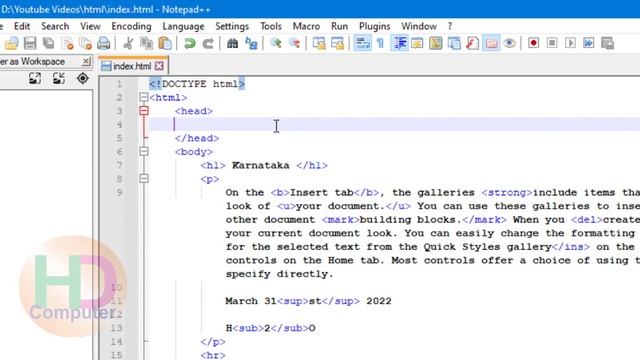Locate current file in workspace panel
Image resolution: width=640 pixels, height=360 pixels.
click(x=83, y=78)
